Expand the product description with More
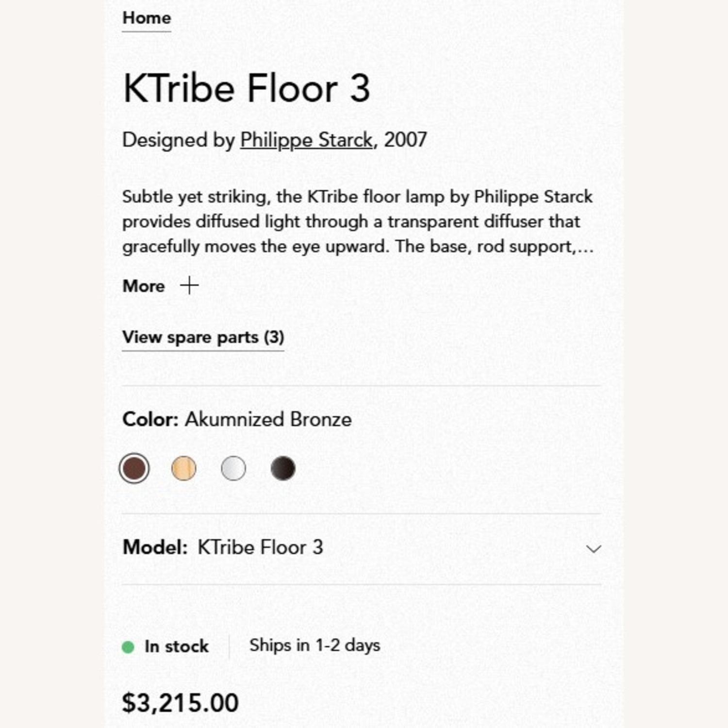The height and width of the screenshot is (728, 728). [144, 286]
